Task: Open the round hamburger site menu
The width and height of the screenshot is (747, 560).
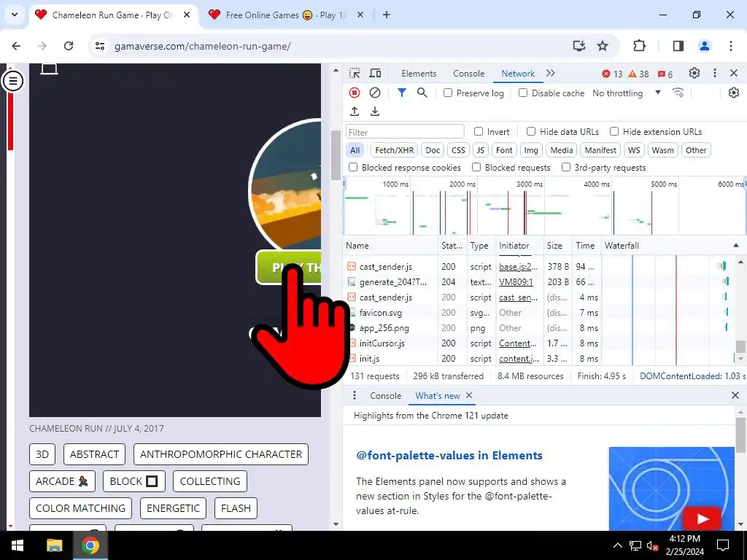Action: pyautogui.click(x=13, y=80)
